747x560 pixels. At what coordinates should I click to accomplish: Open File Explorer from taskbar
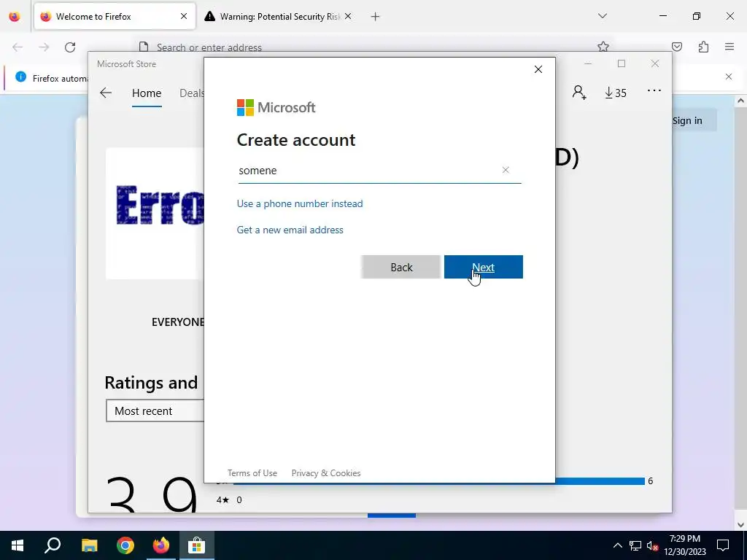[89, 545]
